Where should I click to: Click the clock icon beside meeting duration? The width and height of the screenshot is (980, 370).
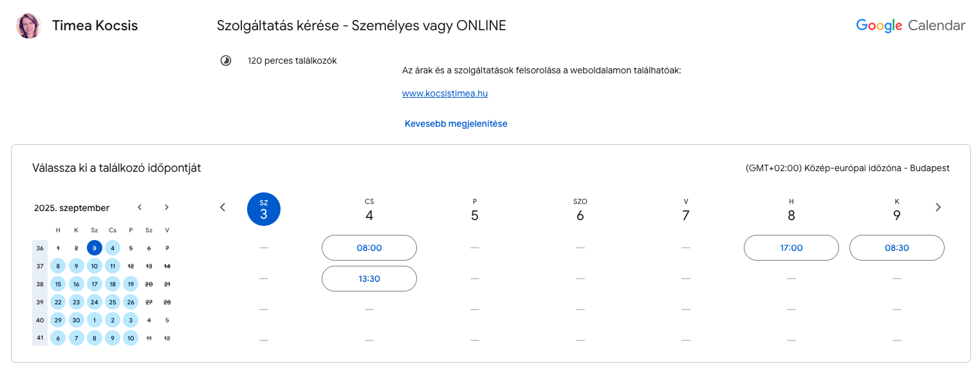point(226,61)
